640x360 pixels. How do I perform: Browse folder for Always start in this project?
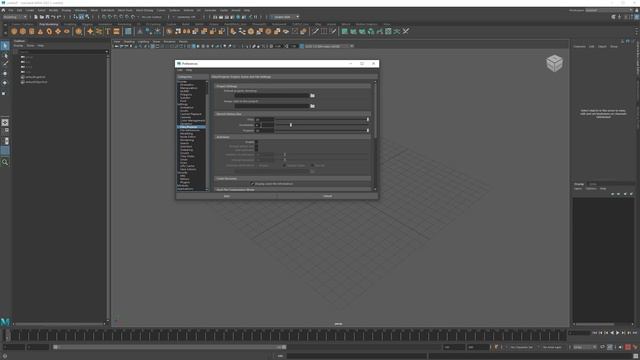point(312,106)
